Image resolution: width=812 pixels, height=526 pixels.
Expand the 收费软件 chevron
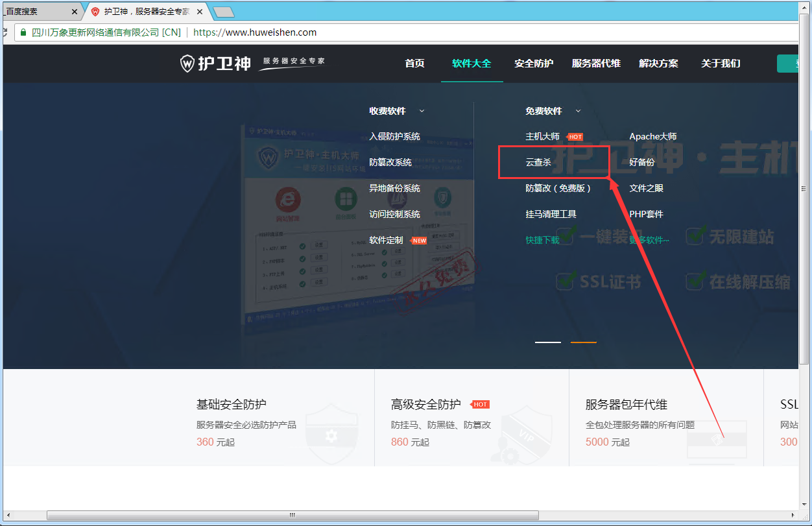(422, 111)
